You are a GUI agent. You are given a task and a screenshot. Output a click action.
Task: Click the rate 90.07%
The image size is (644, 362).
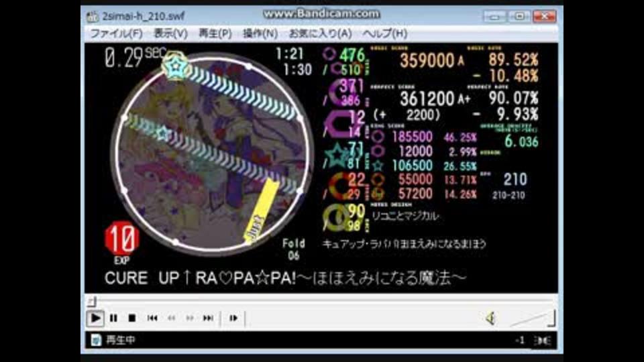click(x=513, y=99)
